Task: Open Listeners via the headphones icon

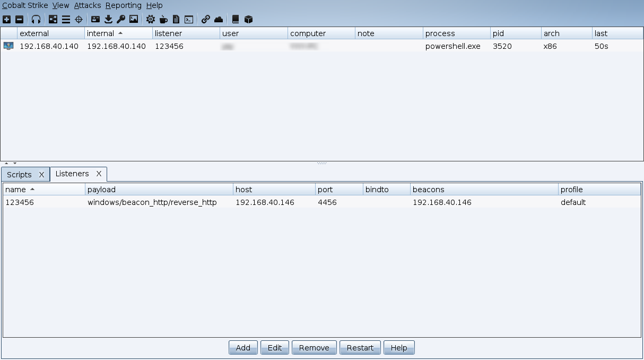Action: click(36, 19)
